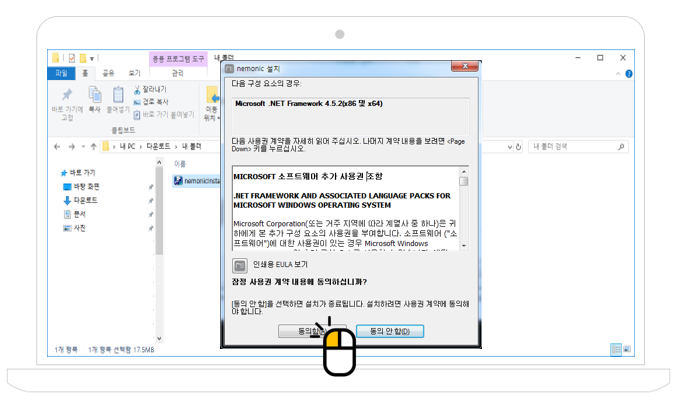Click 바로 가기 붙여넣기 in the ribbon
Screen dimensions: 677x405
(x=164, y=115)
